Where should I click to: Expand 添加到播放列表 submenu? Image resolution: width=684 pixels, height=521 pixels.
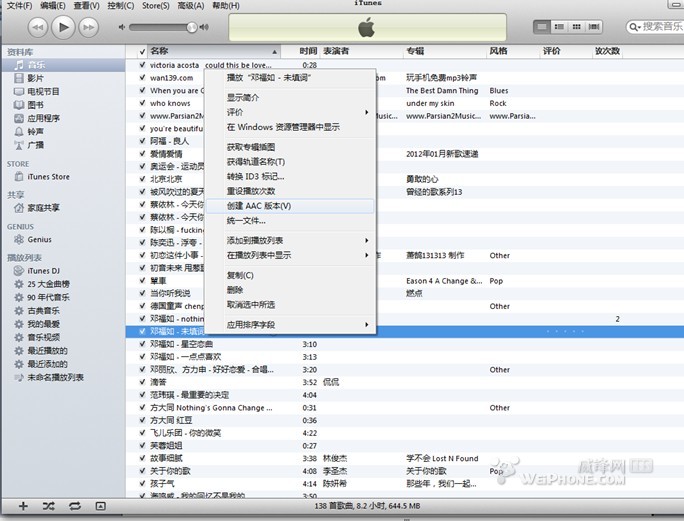[291, 240]
